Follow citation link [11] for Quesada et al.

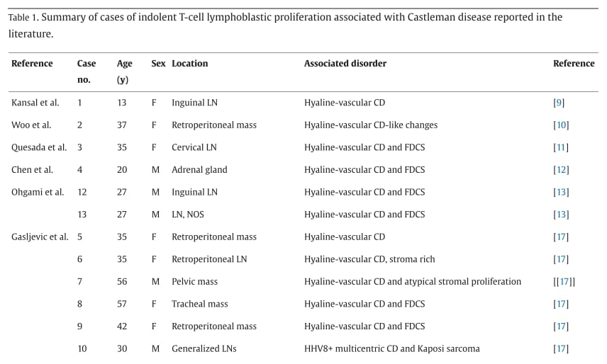[x=561, y=147]
